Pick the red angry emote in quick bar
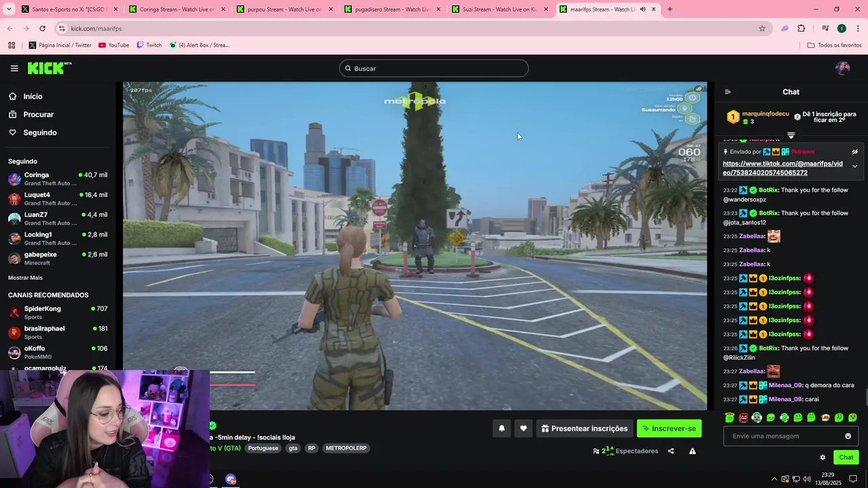 click(x=743, y=418)
